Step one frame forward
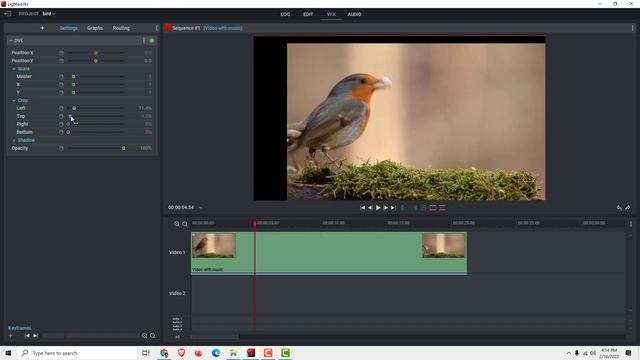 [386, 208]
